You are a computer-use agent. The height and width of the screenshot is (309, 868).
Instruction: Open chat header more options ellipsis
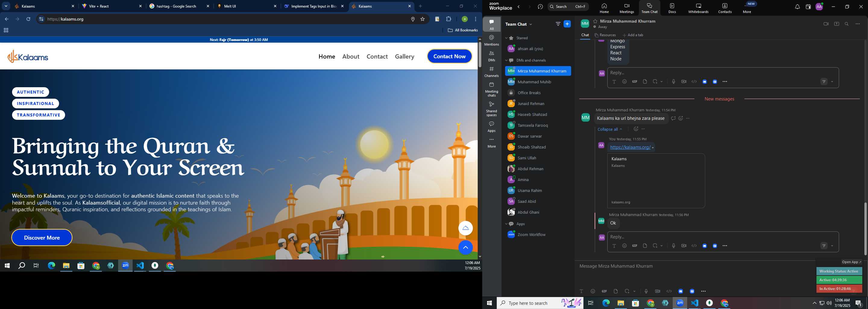857,24
